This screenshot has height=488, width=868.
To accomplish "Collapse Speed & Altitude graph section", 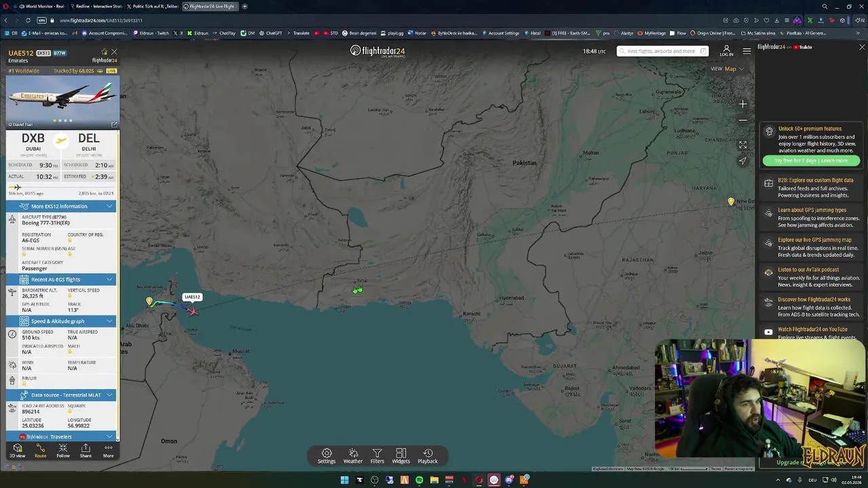I will click(61, 321).
